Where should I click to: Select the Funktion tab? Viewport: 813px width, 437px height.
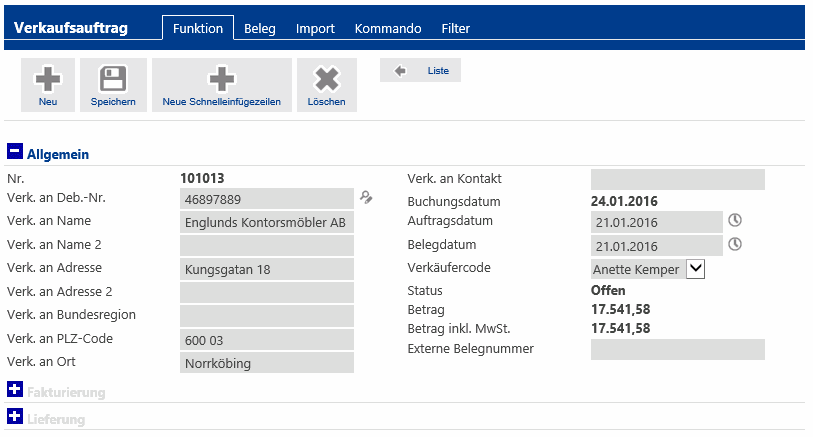point(198,29)
